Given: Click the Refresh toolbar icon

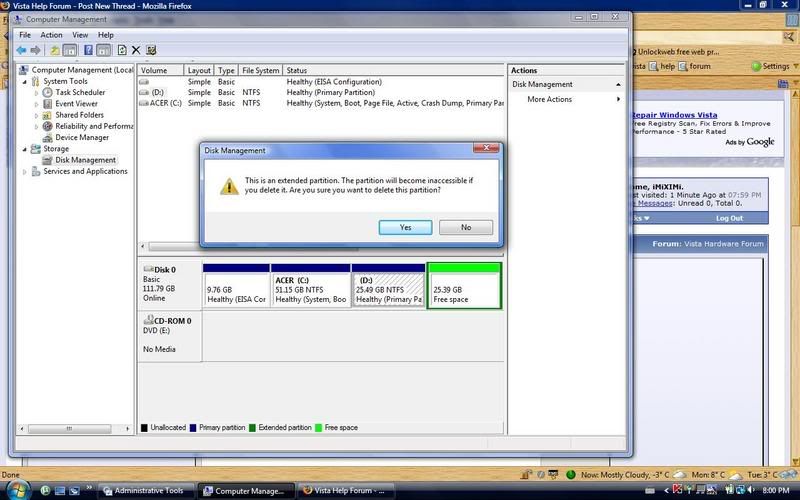Looking at the screenshot, I should coord(122,50).
